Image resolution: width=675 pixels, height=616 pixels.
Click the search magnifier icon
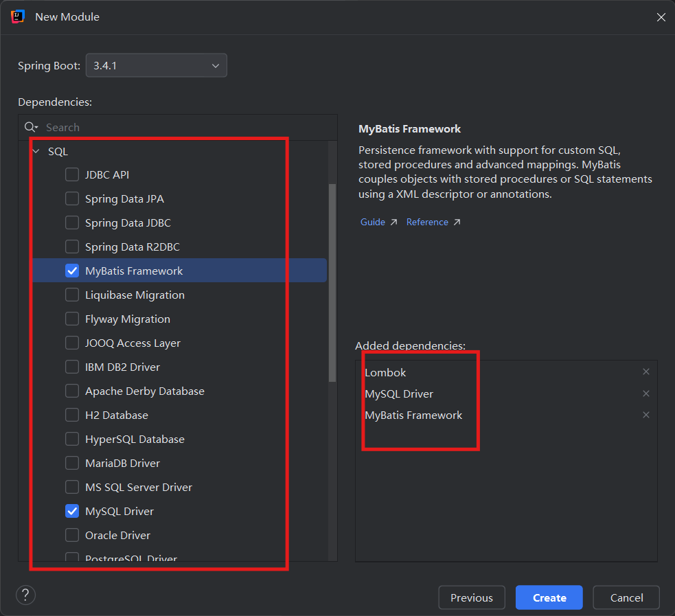pos(31,127)
